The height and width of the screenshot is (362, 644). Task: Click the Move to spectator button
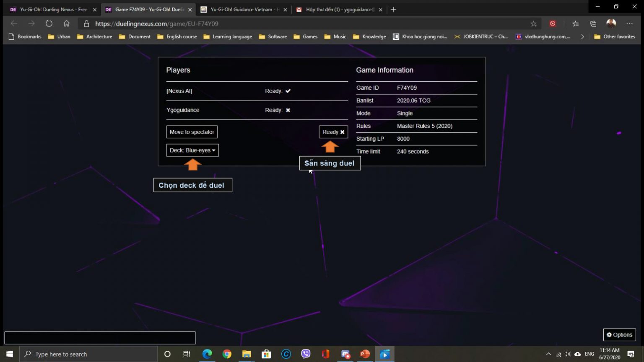tap(192, 132)
